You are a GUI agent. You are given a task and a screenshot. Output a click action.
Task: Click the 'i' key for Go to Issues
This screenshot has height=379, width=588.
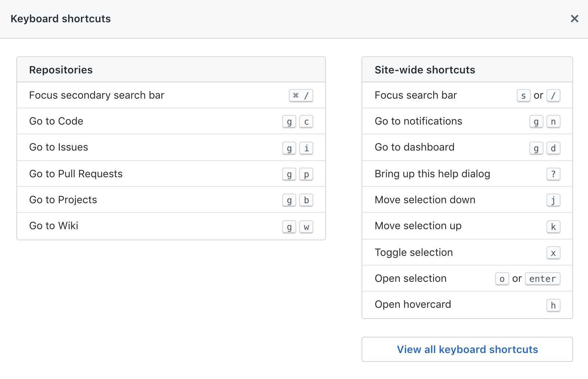tap(306, 148)
